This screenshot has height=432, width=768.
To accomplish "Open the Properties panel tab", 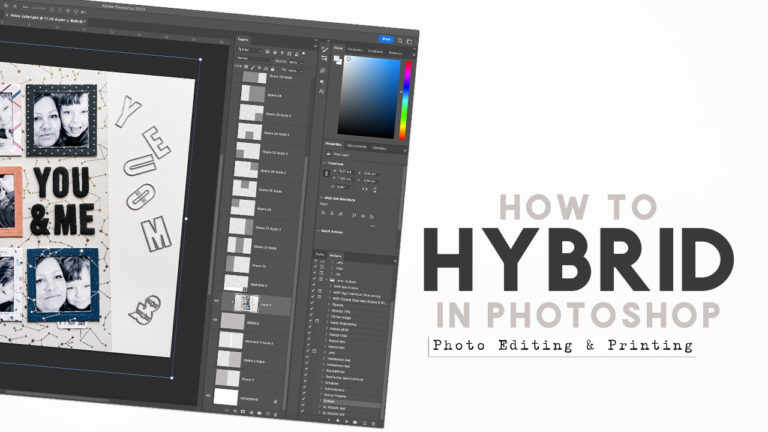I will pyautogui.click(x=334, y=144).
